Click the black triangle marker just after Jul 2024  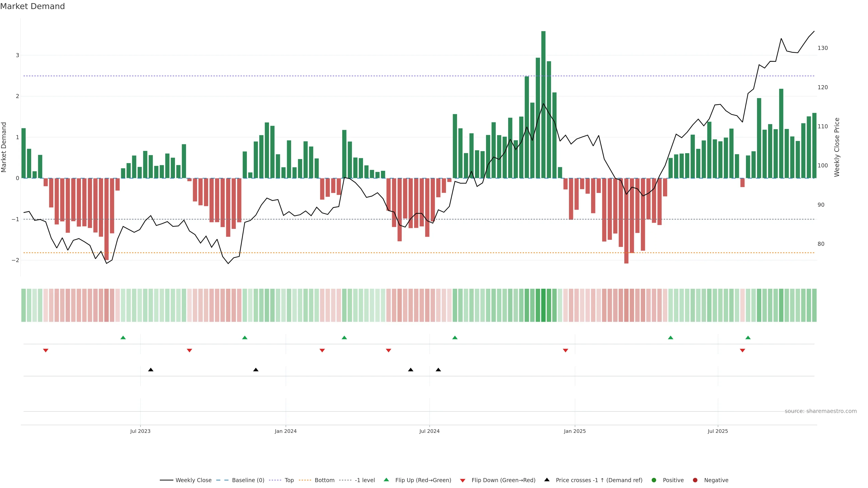pos(438,370)
